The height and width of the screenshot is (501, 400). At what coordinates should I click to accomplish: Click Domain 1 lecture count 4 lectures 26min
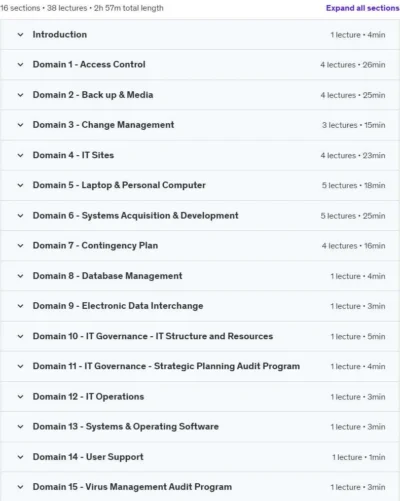(353, 65)
